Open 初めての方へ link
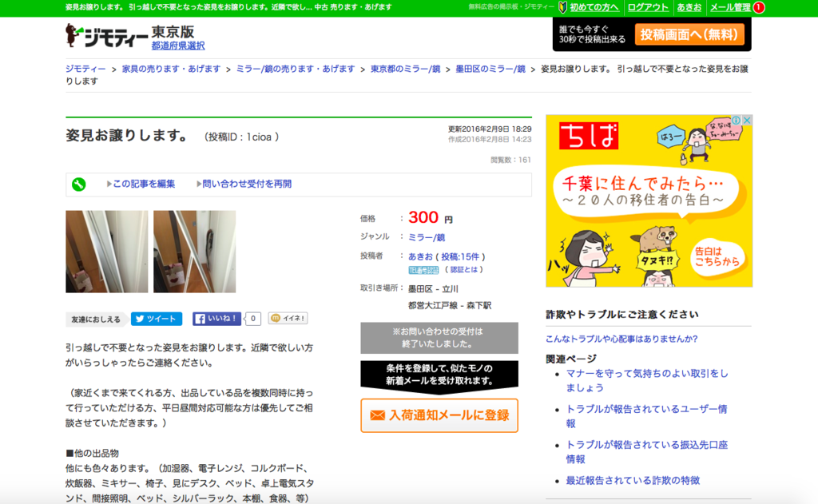818x504 pixels. click(x=594, y=7)
